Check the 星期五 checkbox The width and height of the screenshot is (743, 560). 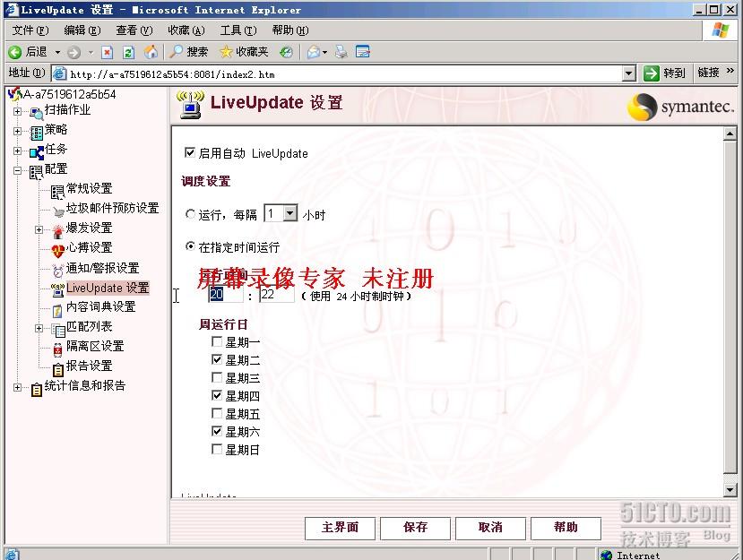click(x=217, y=413)
